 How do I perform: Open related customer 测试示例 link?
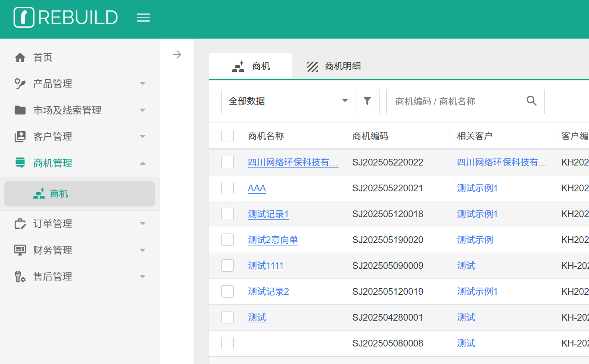coord(475,240)
